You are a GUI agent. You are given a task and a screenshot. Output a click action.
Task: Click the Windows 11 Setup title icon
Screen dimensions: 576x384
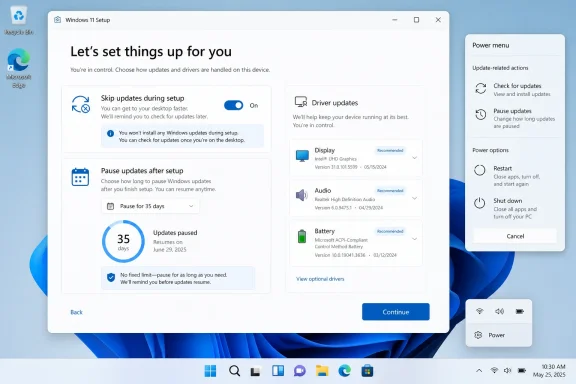(x=58, y=20)
